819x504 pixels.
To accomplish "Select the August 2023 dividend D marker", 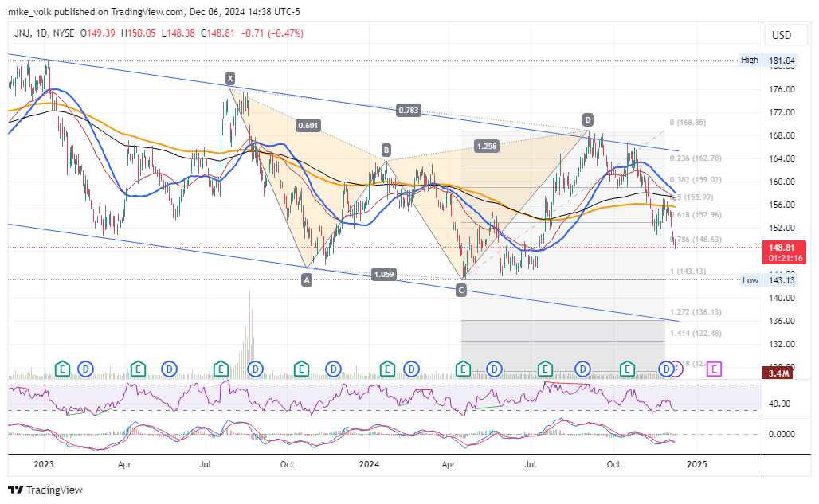I will tap(255, 369).
